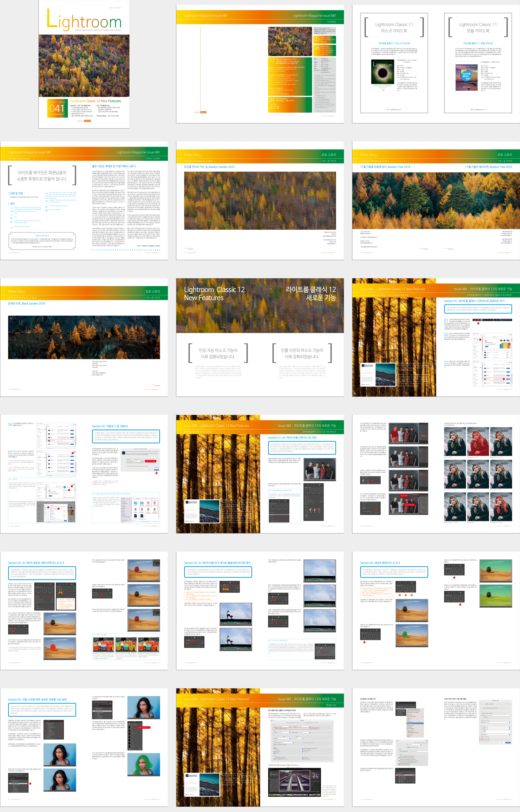Open the 'Lightroom Classic 11 모듈 가이드북' page
The image size is (520, 812).
[478, 63]
